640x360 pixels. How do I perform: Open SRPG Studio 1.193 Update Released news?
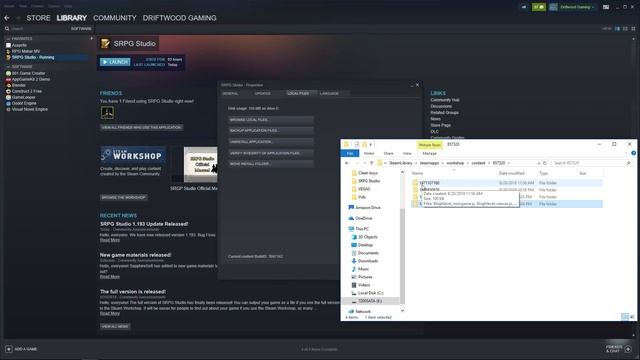tap(144, 224)
